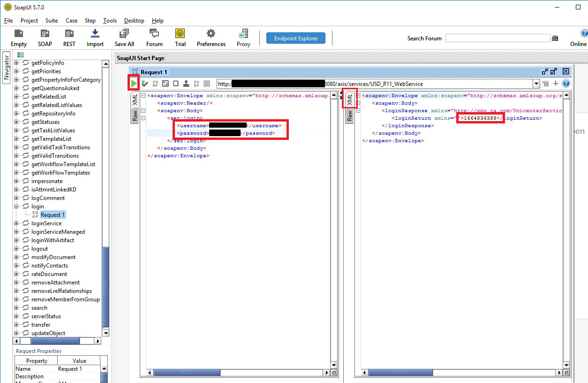
Task: Open the Online help icon
Action: (x=583, y=34)
